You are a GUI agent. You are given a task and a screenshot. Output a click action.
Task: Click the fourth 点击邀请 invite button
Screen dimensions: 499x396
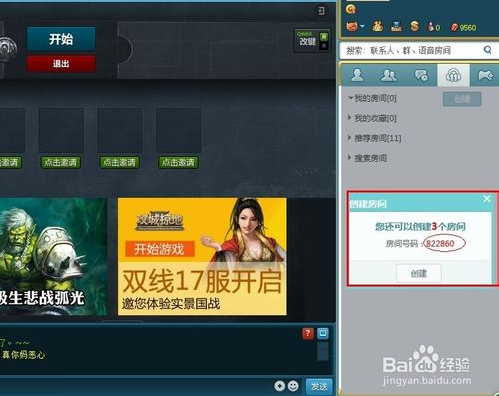[178, 162]
